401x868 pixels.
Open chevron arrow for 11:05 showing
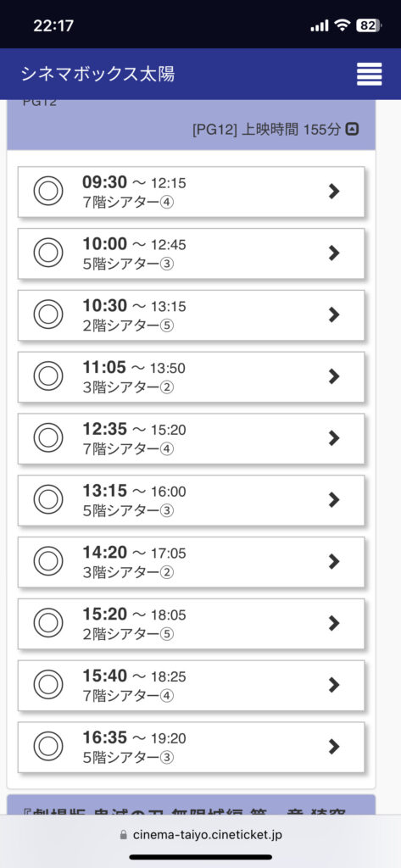333,377
